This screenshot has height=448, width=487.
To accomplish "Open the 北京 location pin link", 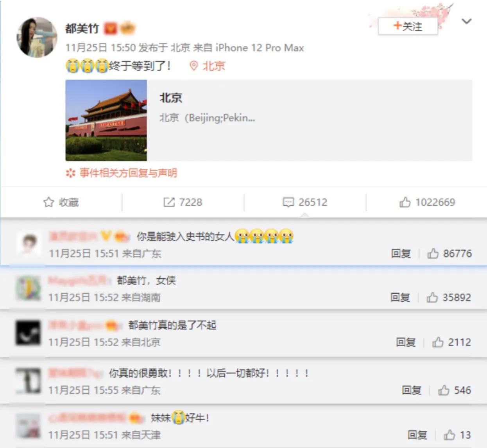I will pyautogui.click(x=207, y=66).
